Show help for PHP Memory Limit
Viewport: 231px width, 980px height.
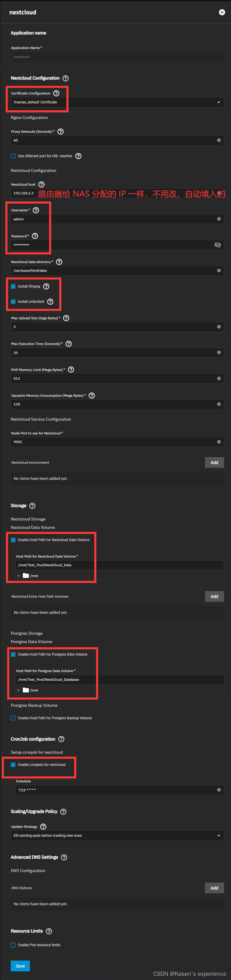pos(71,370)
